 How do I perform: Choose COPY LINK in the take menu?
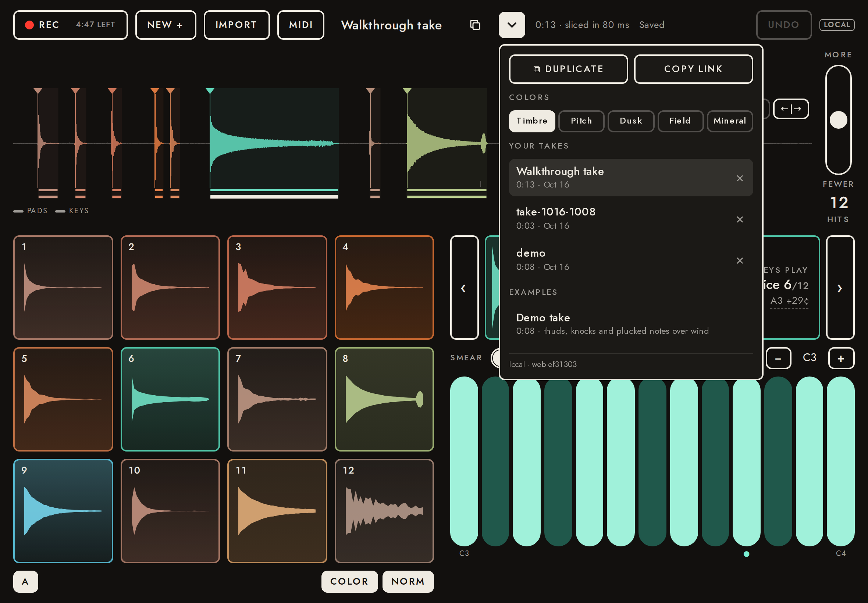pyautogui.click(x=693, y=69)
